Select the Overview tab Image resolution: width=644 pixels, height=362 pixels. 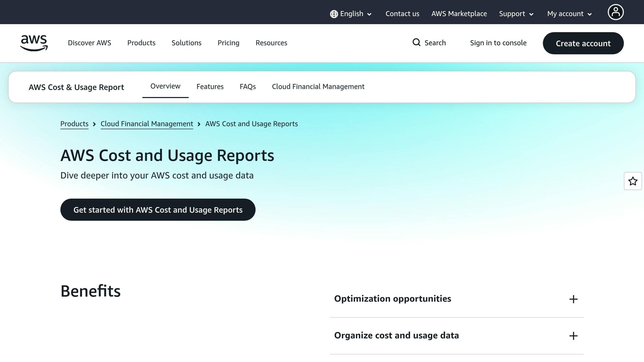(x=165, y=86)
